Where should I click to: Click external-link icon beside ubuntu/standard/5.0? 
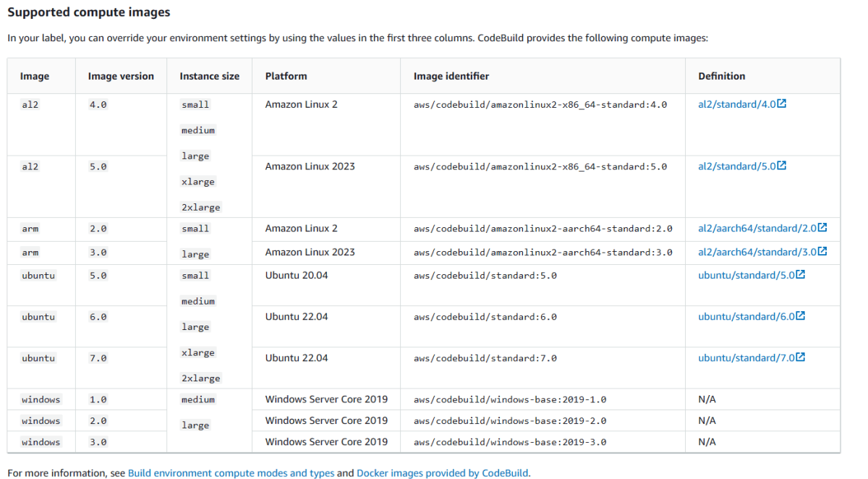(x=801, y=274)
